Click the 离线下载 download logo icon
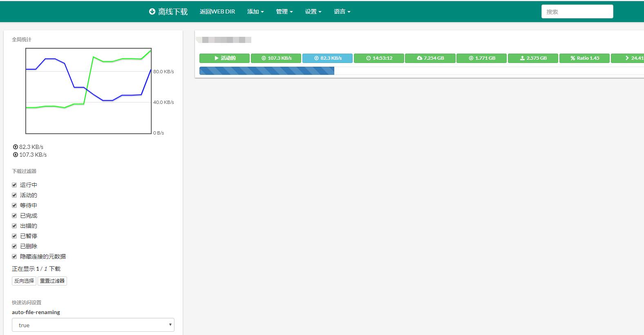 click(x=152, y=12)
